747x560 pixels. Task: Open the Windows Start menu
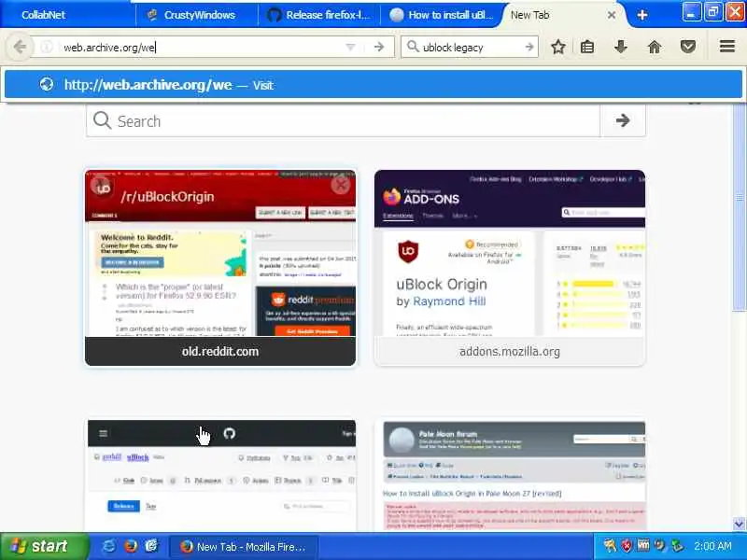pyautogui.click(x=44, y=546)
